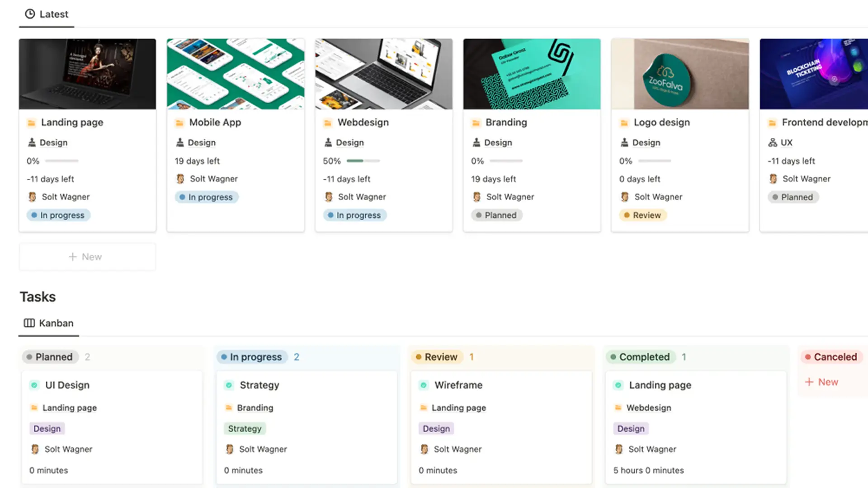868x488 pixels.
Task: Click the Planned status on Frontend development card
Action: (x=793, y=197)
